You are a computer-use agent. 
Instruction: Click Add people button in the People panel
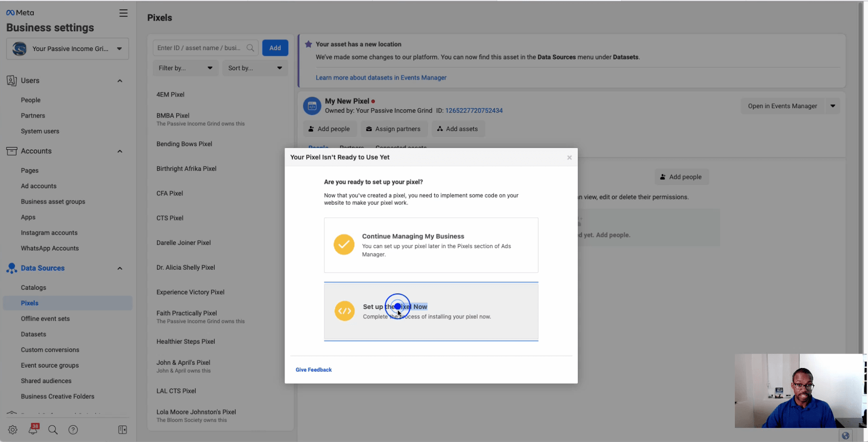click(x=681, y=177)
